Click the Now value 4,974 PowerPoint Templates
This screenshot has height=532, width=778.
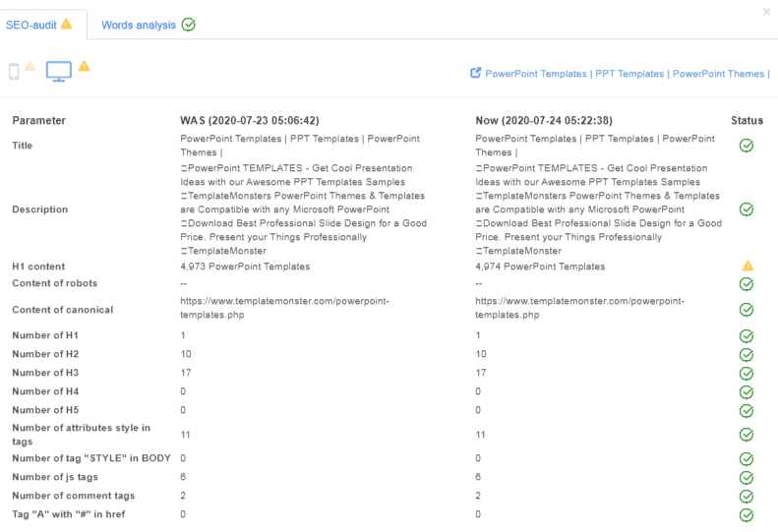540,266
